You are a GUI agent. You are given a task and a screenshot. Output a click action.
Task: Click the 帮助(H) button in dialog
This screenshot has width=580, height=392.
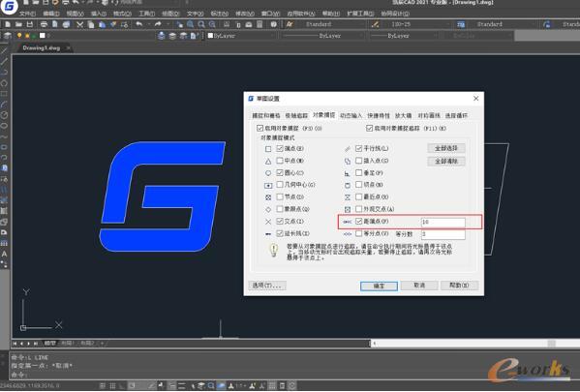[x=459, y=286]
